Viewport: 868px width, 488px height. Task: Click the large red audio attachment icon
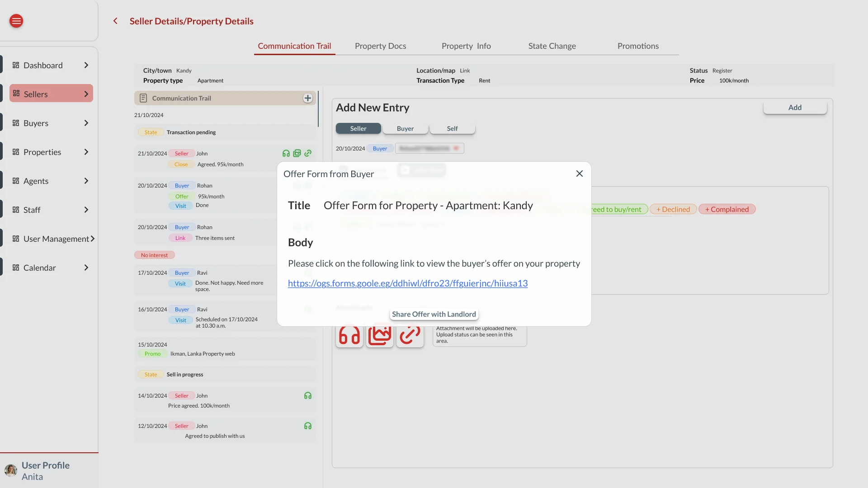coord(349,336)
